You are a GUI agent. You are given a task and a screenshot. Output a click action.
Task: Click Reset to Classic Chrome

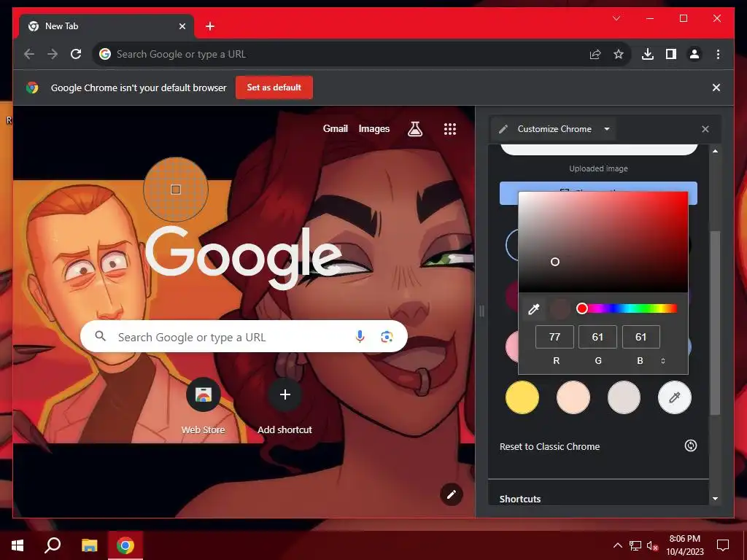pyautogui.click(x=549, y=447)
